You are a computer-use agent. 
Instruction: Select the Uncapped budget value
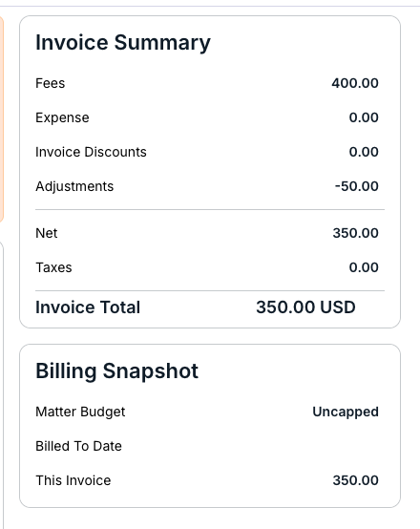pyautogui.click(x=346, y=412)
